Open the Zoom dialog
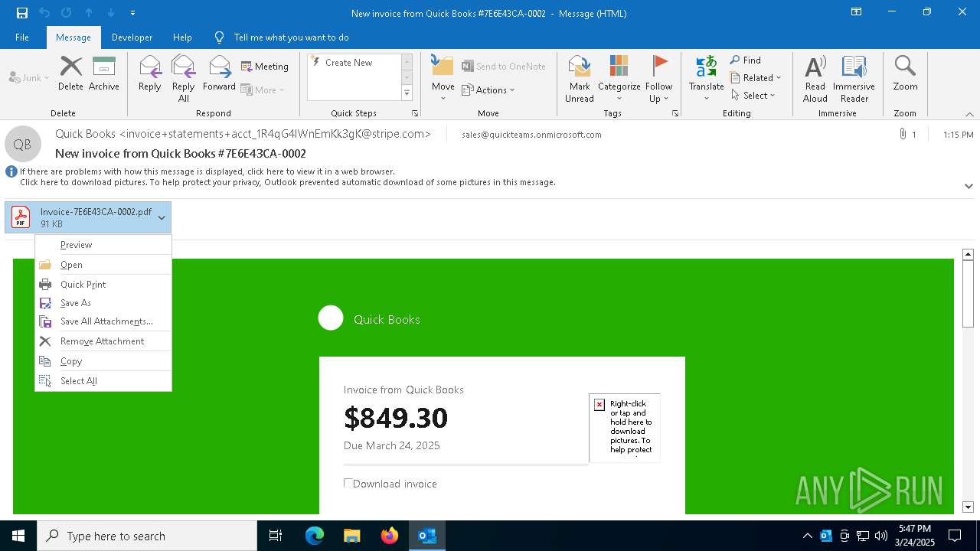The width and height of the screenshot is (980, 551). [905, 73]
